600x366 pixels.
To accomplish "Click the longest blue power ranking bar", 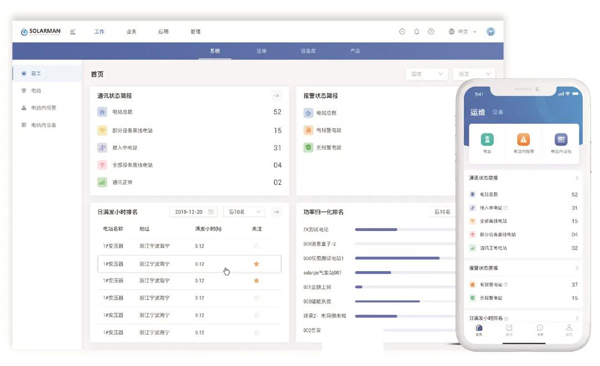I will [397, 258].
